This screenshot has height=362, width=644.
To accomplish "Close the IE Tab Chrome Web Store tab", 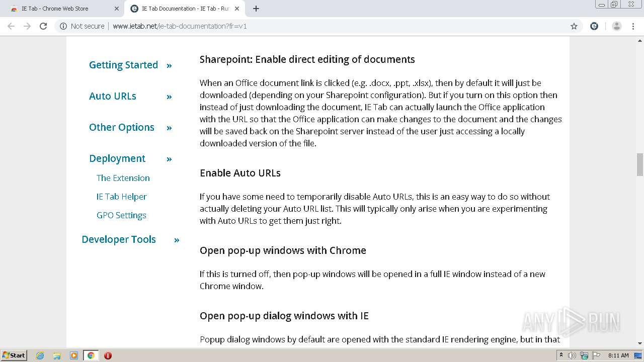I will pos(117,9).
